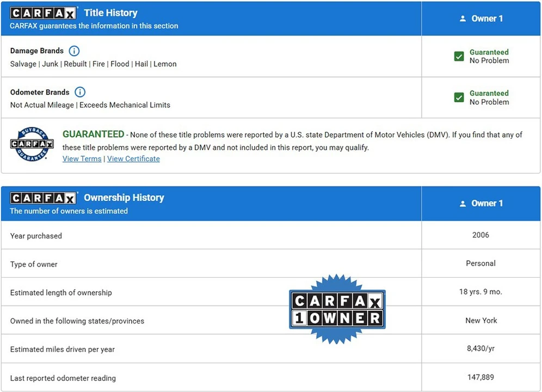Viewport: 542px width, 392px height.
Task: Click 'Owned in the following states/provinces' label
Action: 77,321
